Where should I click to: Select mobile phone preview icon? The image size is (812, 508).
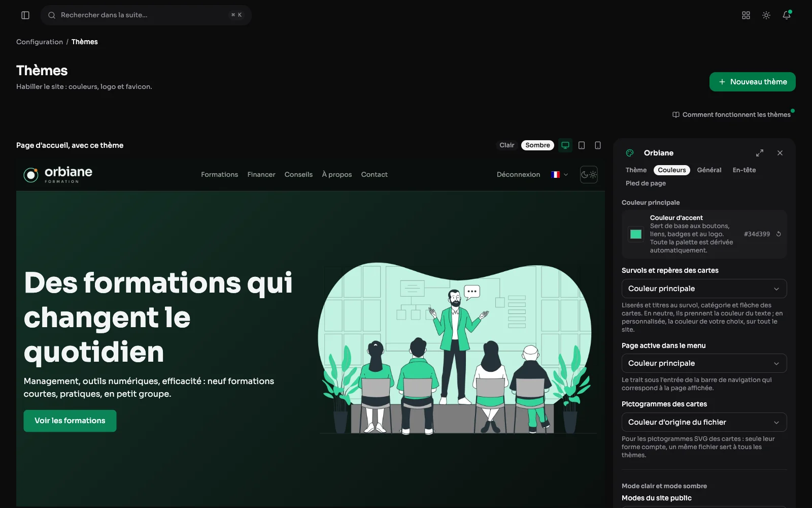coord(598,145)
